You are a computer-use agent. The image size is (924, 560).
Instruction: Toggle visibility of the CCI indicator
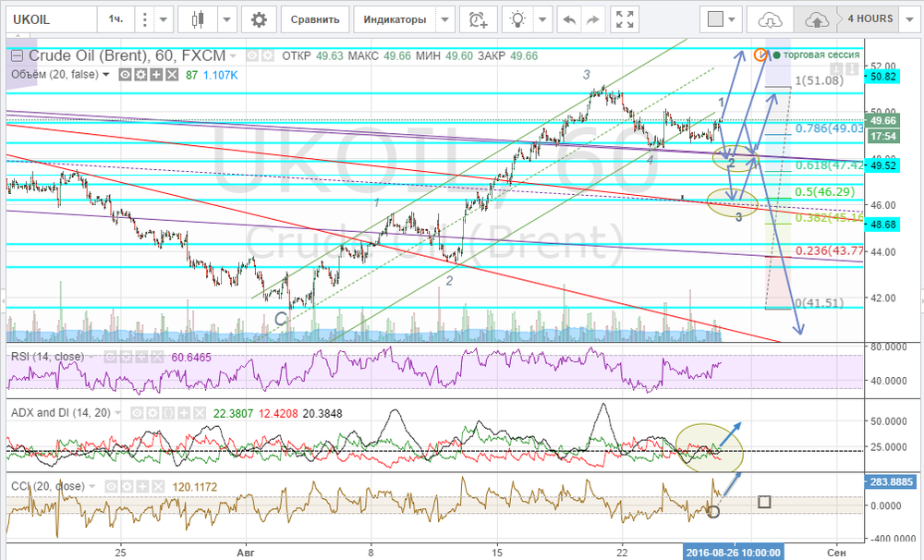click(112, 487)
